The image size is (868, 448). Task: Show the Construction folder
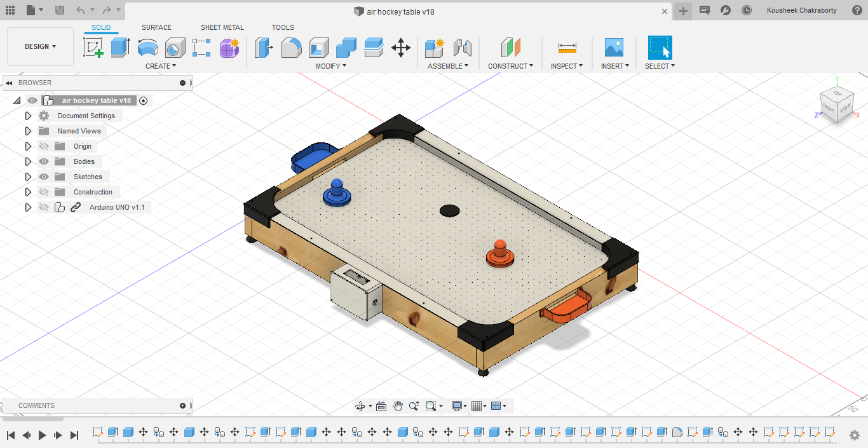44,192
